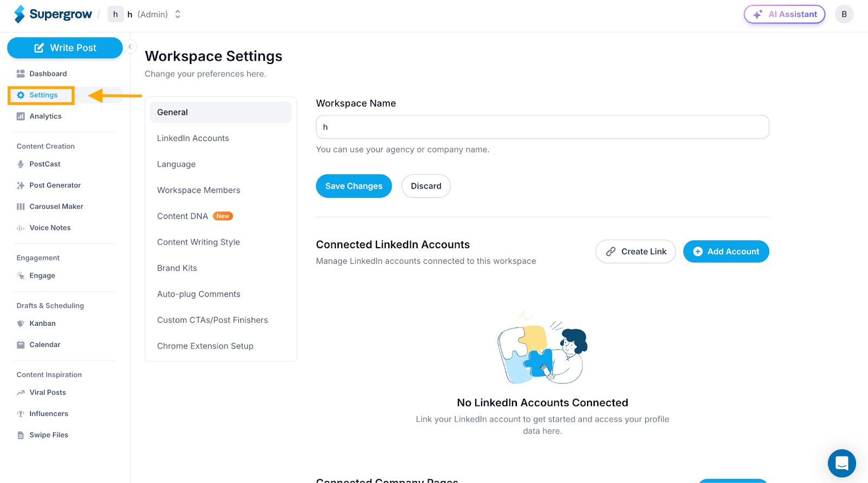Expand the workspace switcher arrows

(x=177, y=14)
